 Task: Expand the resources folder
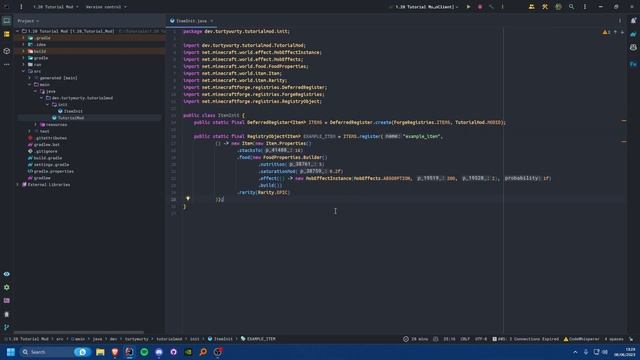(36, 124)
